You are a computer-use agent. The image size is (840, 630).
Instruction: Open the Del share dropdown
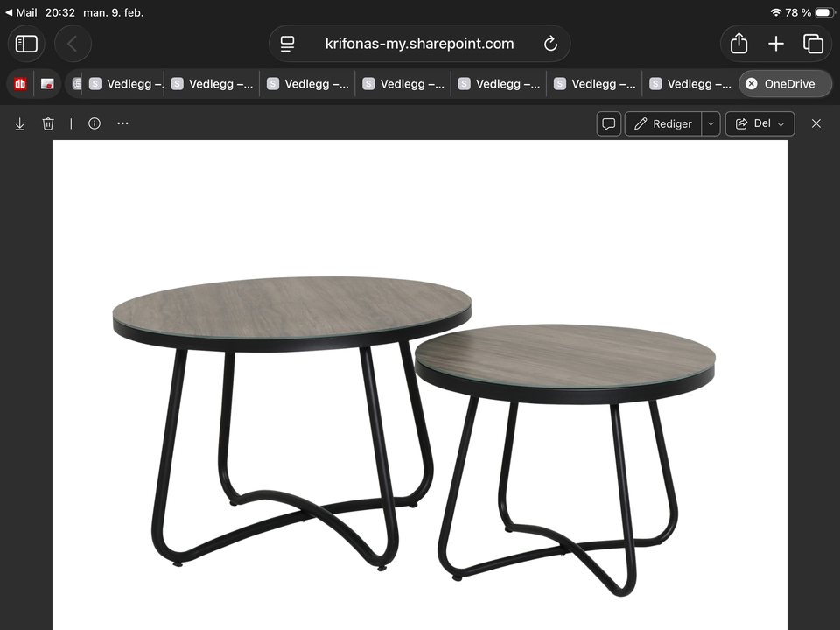[759, 123]
